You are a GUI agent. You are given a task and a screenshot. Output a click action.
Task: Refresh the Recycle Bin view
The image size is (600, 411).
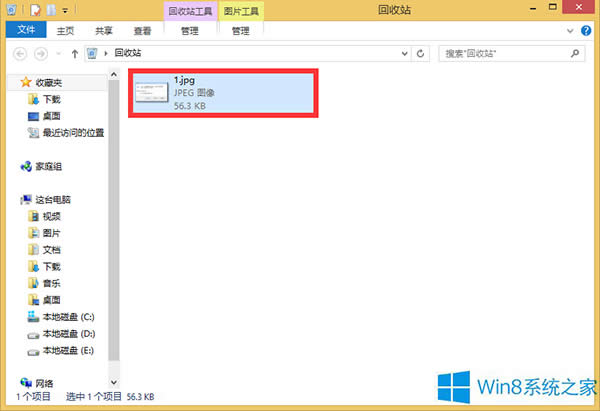[x=420, y=54]
